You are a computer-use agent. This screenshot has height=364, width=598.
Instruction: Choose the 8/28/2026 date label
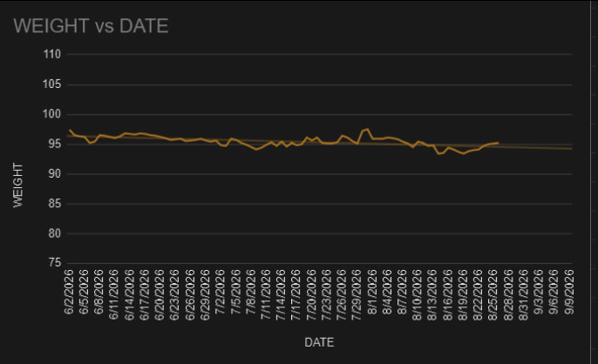click(508, 294)
